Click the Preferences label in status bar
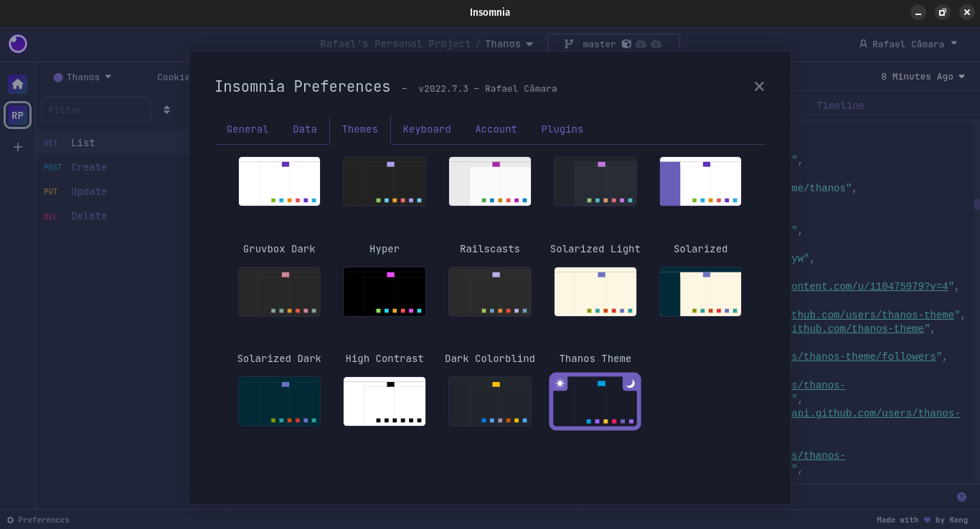Screen dimensions: 980x529 (44, 520)
